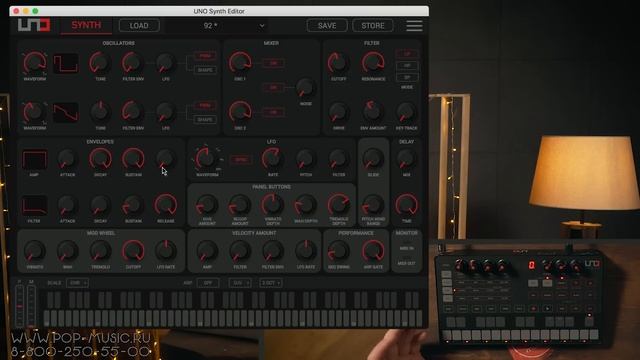Click Pitch Bend Range knob
The height and width of the screenshot is (360, 640).
373,205
